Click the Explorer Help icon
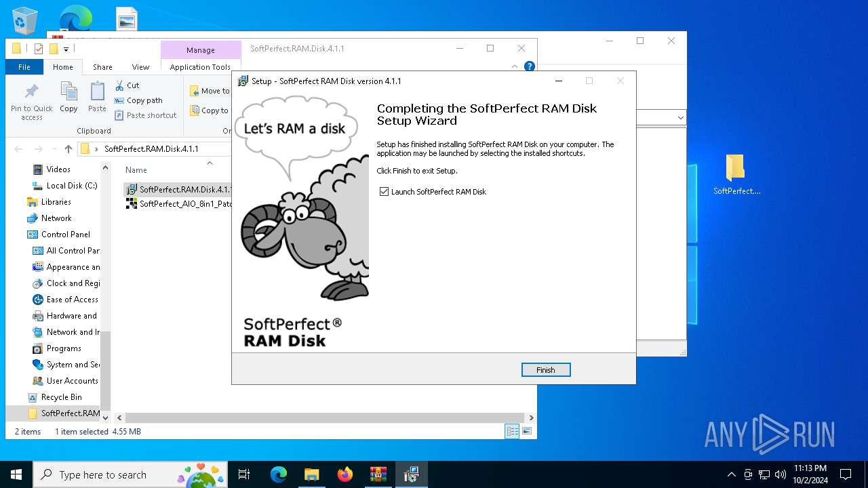Viewport: 868px width, 488px height. [530, 66]
